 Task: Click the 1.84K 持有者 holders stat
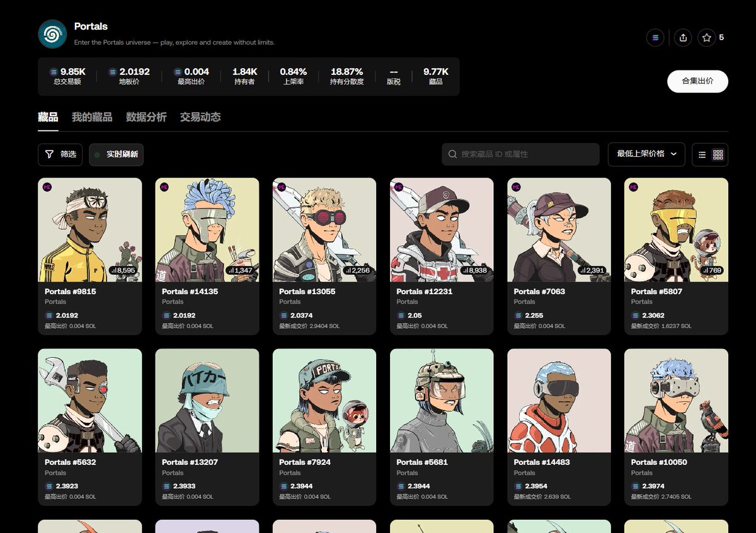244,76
